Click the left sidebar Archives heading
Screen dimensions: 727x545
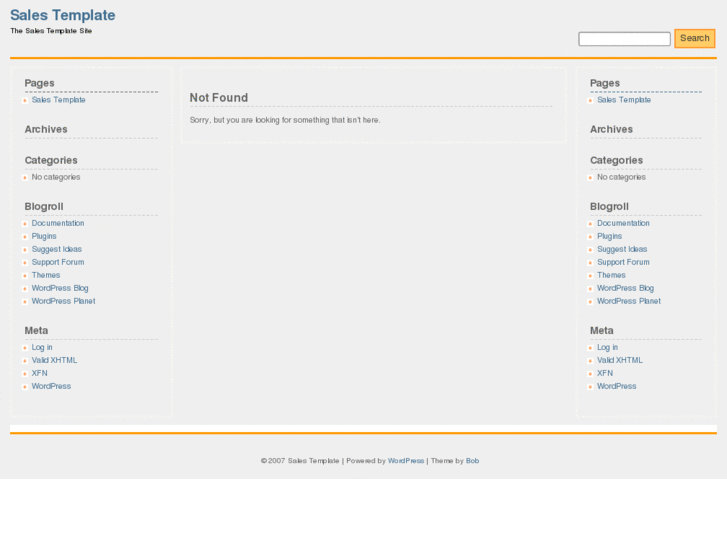(46, 129)
